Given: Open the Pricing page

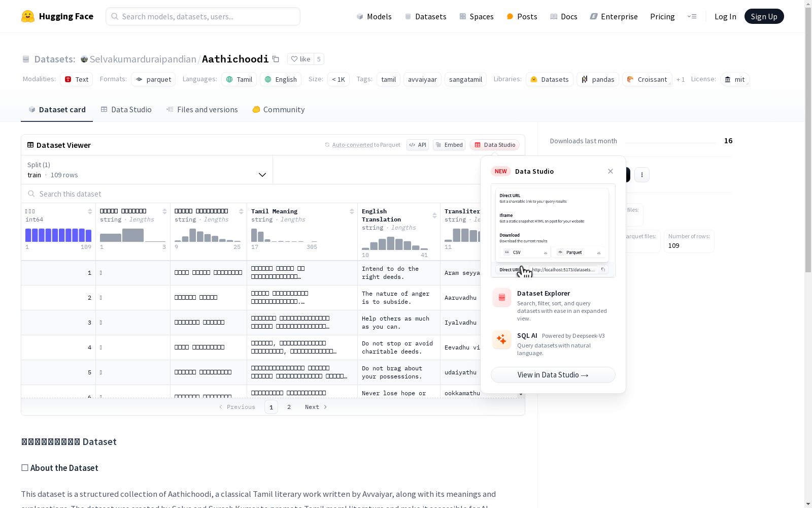Looking at the screenshot, I should pyautogui.click(x=662, y=16).
